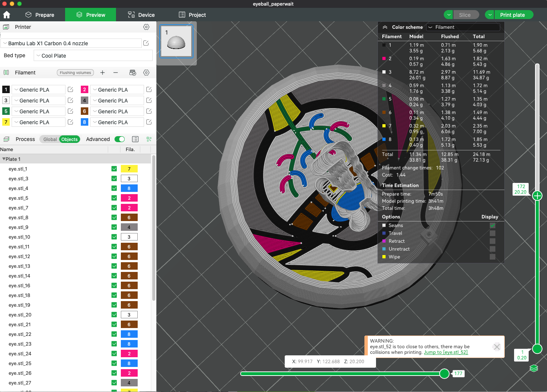This screenshot has width=547, height=392.
Task: Edit filament 1 Generic PLA settings
Action: pyautogui.click(x=70, y=89)
